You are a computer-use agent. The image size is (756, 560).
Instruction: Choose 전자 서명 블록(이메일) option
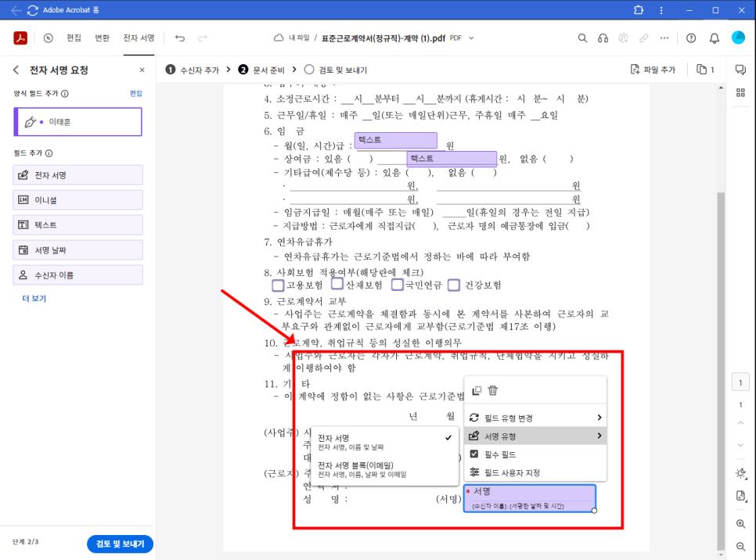click(x=385, y=469)
